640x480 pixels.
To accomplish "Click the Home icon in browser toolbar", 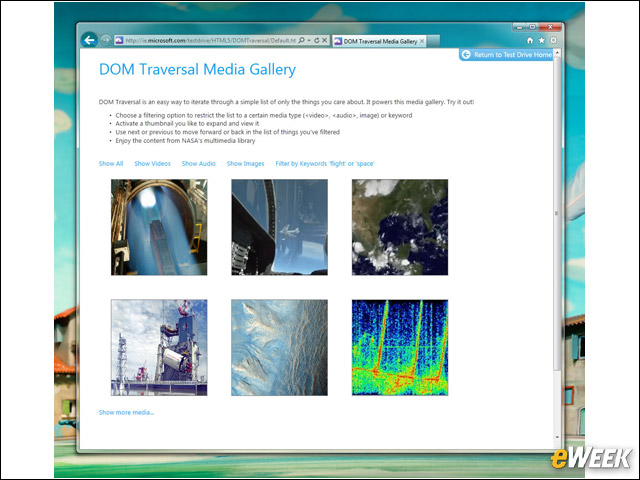I will 530,40.
